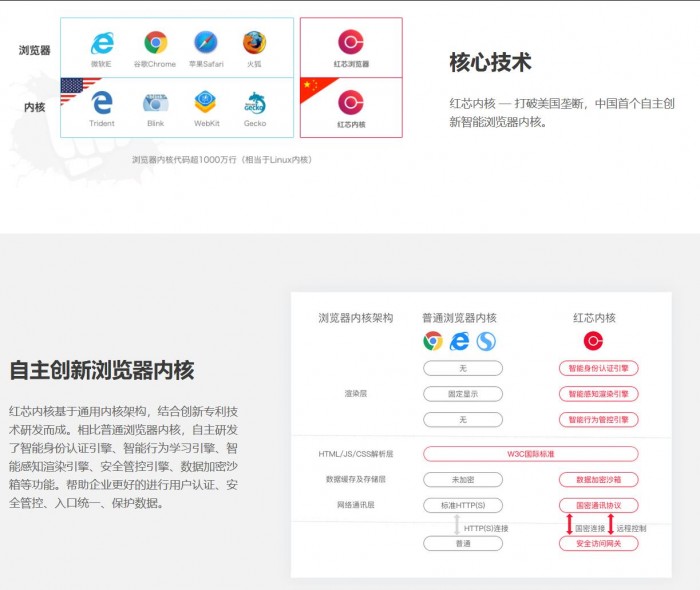
Task: Click the Blink kernel icon
Action: point(155,103)
